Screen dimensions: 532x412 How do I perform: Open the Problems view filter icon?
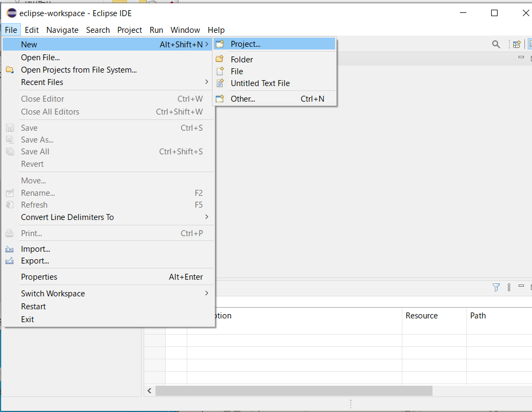(496, 287)
